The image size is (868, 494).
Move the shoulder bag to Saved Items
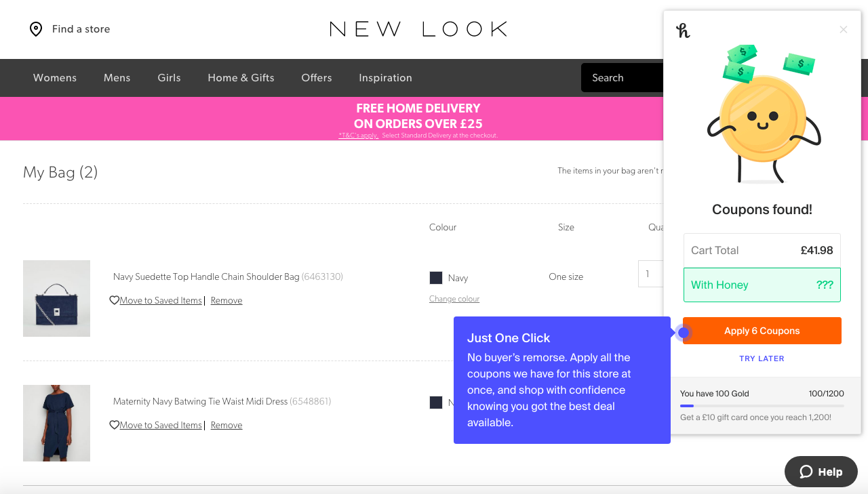161,300
